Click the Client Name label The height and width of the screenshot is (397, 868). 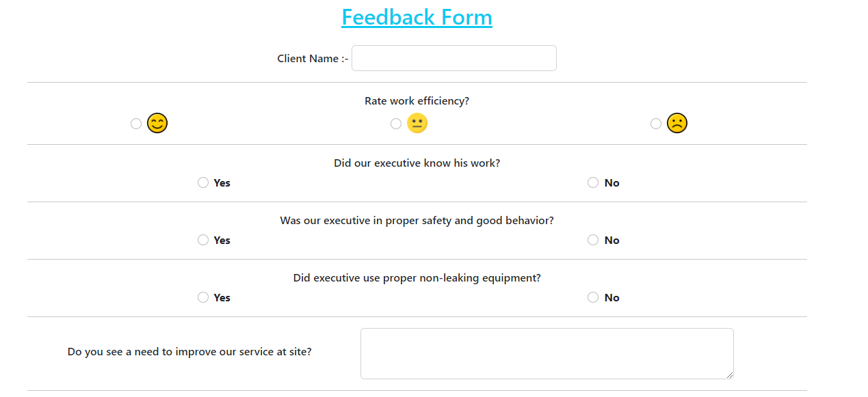(x=312, y=59)
